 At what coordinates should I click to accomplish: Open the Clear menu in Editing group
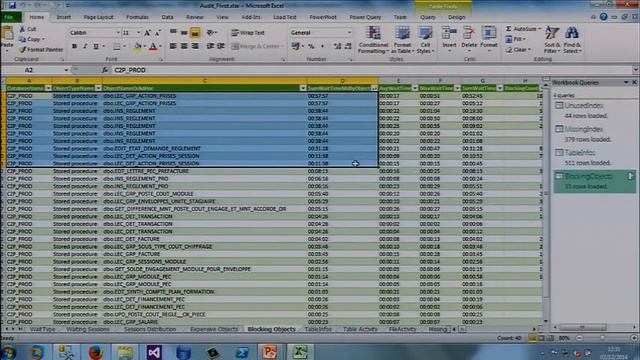pos(518,50)
